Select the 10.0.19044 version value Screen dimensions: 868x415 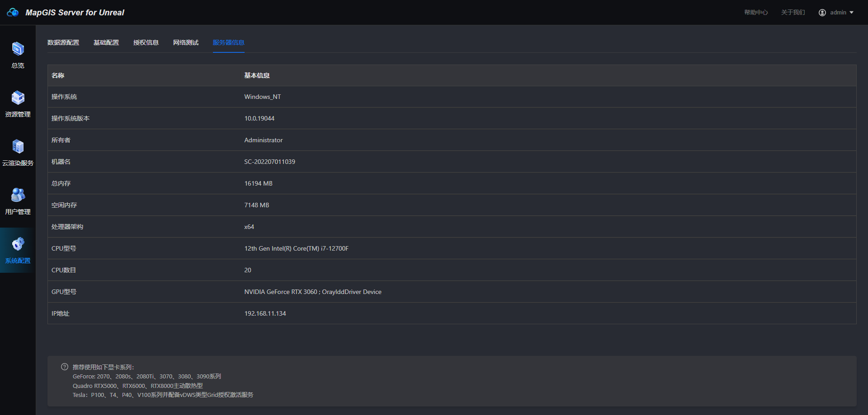[x=259, y=118]
